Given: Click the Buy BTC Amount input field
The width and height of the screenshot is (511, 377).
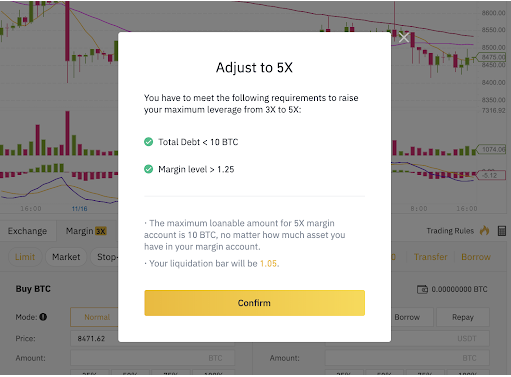Looking at the screenshot, I should point(152,358).
